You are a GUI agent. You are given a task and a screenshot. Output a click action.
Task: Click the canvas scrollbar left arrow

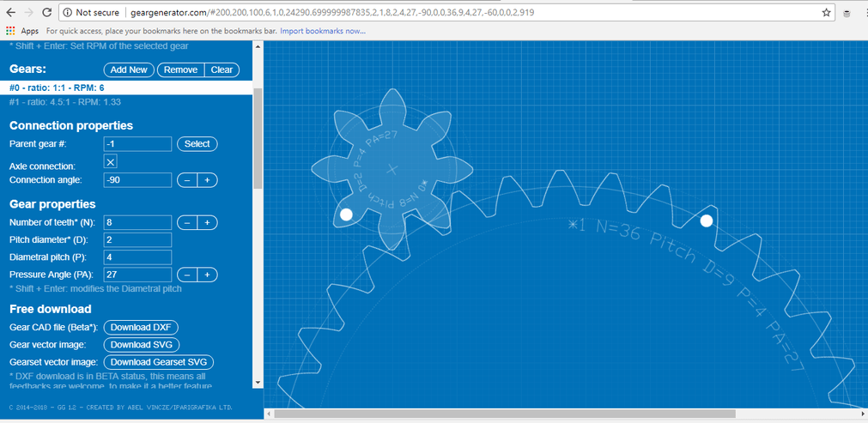[x=269, y=414]
